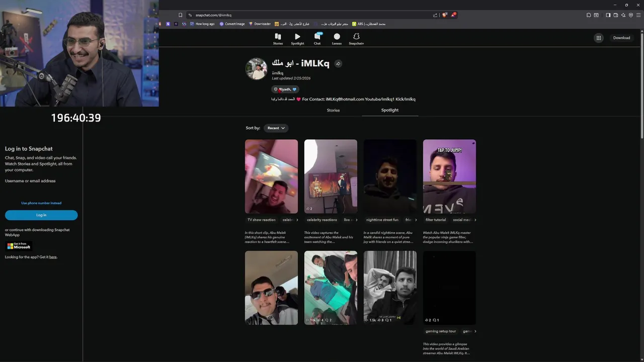Open the Brave Shields lion icon

444,15
